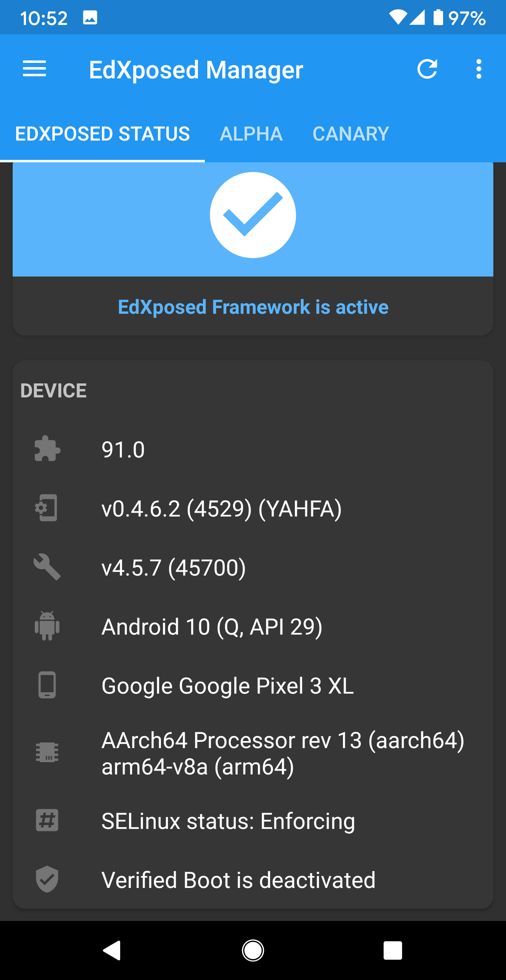Open the overflow menu with three dots

pos(478,70)
